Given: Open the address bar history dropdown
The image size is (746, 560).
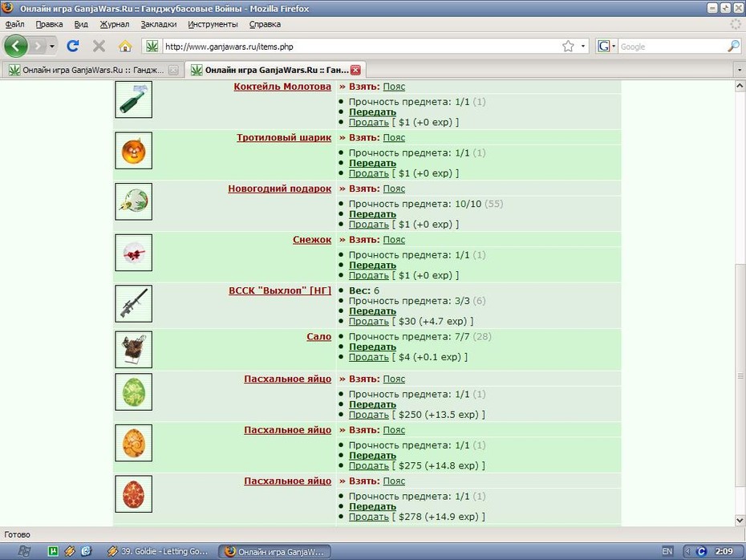Looking at the screenshot, I should click(x=583, y=47).
